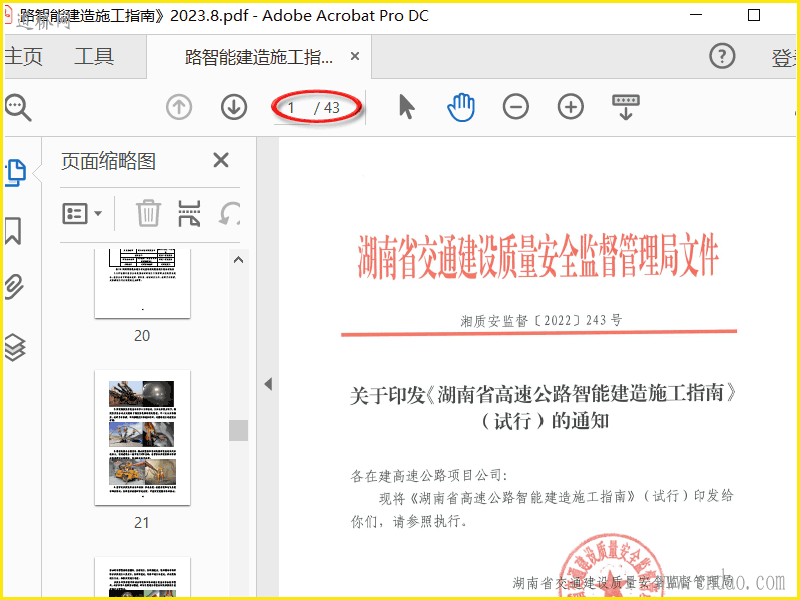Screen dimensions: 800x600
Task: Close the 页面缩略图 panel
Action: [x=221, y=160]
